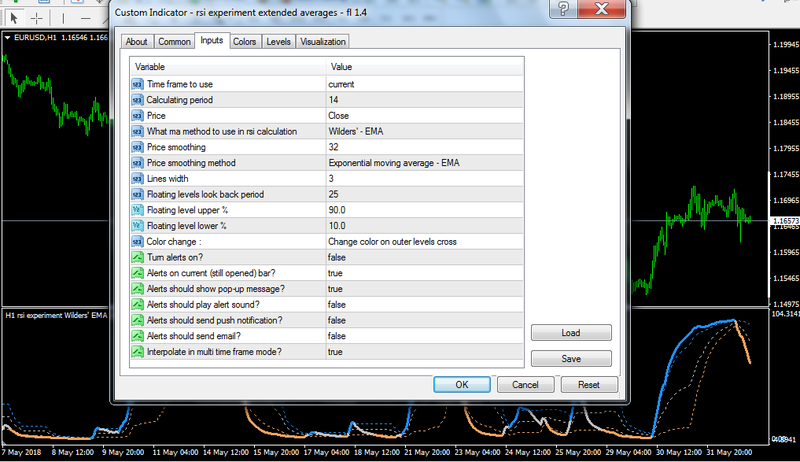Click 'H1 rsi experiment Wilders' EMA' indicator label
The height and width of the screenshot is (462, 800).
pyautogui.click(x=56, y=315)
